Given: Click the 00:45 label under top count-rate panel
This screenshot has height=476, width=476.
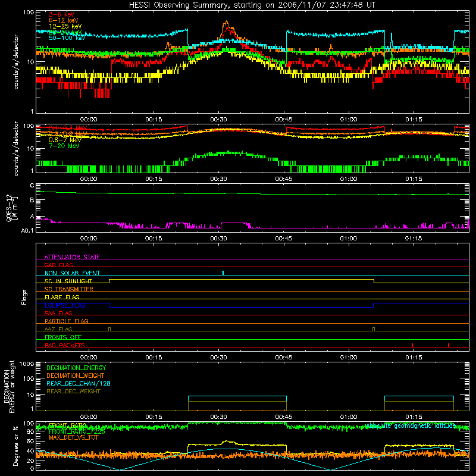Looking at the screenshot, I should pyautogui.click(x=284, y=120).
